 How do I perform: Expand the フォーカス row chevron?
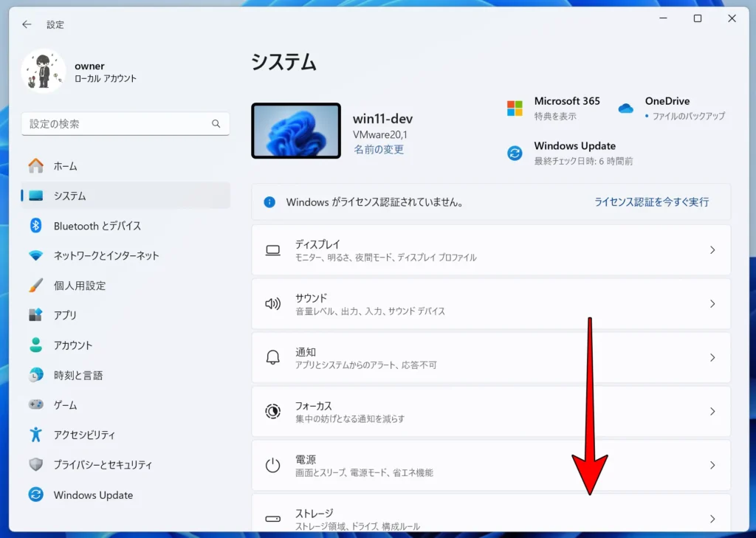(712, 412)
